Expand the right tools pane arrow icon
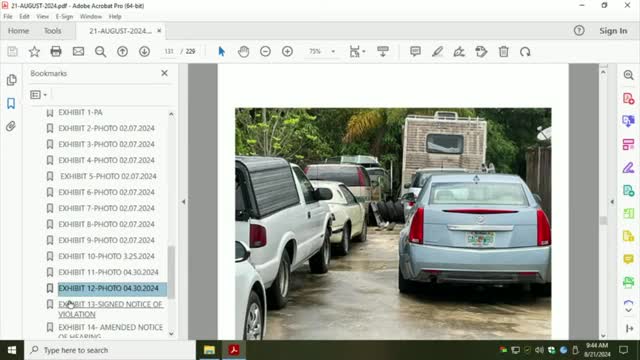640x360 pixels. click(x=629, y=329)
